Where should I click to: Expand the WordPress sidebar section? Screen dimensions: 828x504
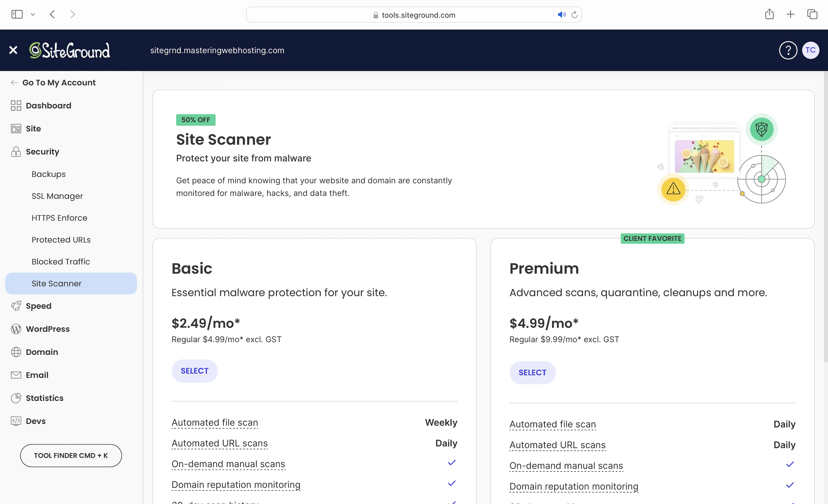pos(47,329)
